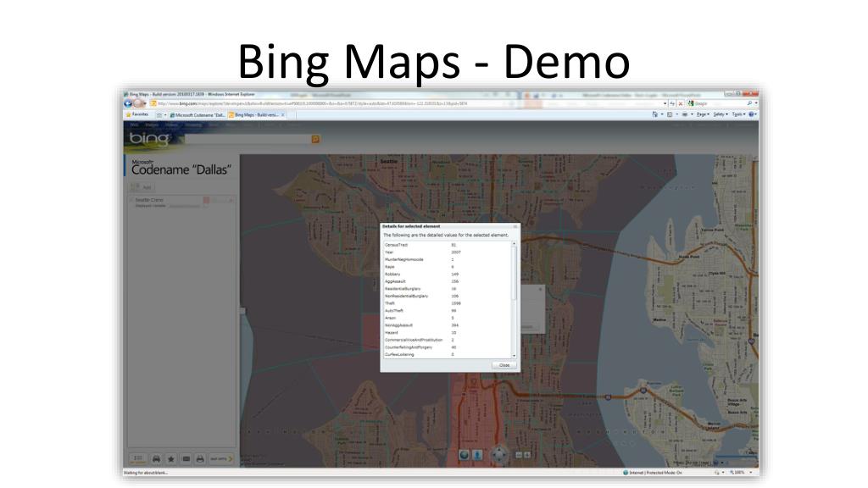Screen dimensions: 868x488
Task: Switch to the Microsoft Codename Dallas tab
Action: [x=198, y=115]
